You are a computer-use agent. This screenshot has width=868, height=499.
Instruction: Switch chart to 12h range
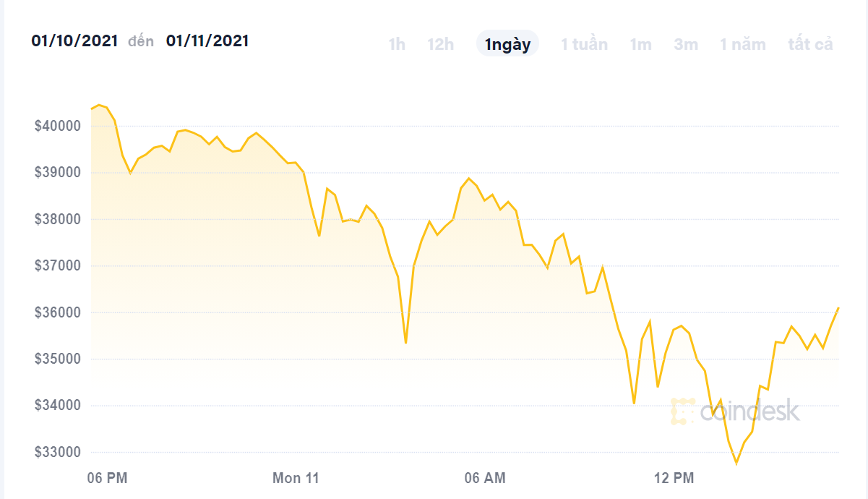click(x=440, y=44)
